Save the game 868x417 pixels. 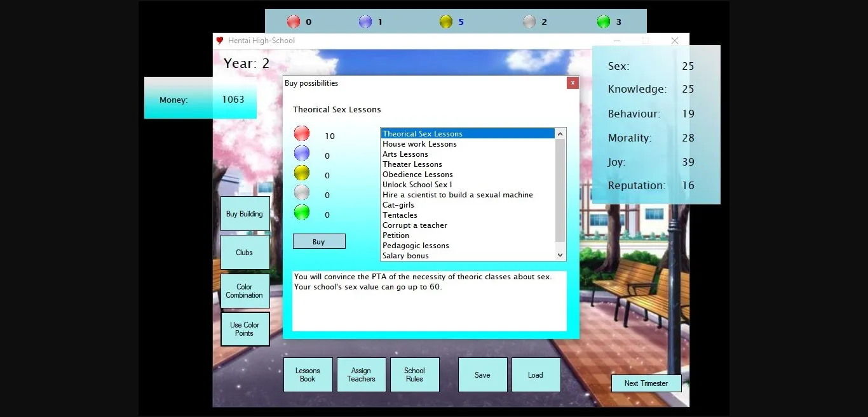pyautogui.click(x=482, y=374)
